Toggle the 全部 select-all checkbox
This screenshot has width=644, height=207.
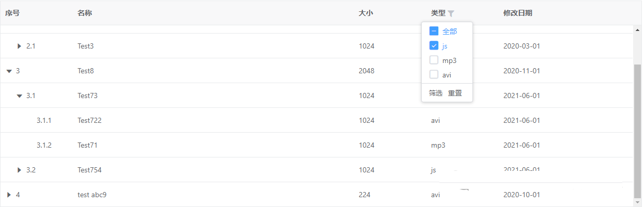(434, 31)
